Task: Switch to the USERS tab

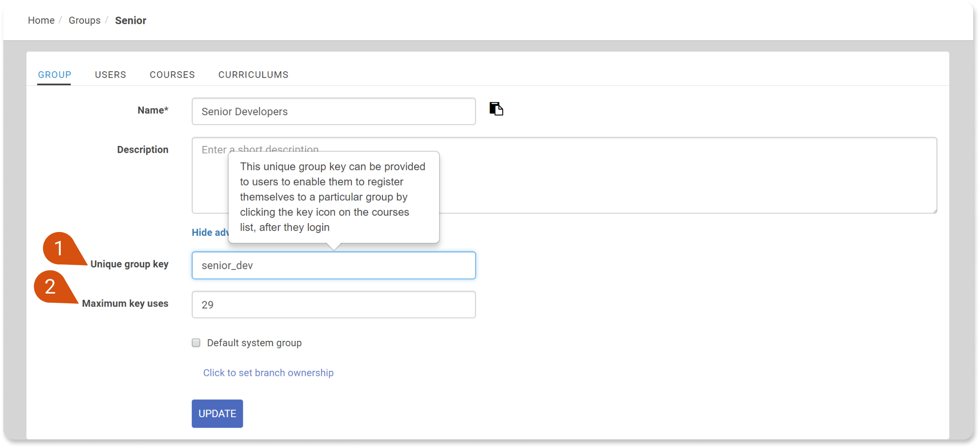Action: click(x=110, y=74)
